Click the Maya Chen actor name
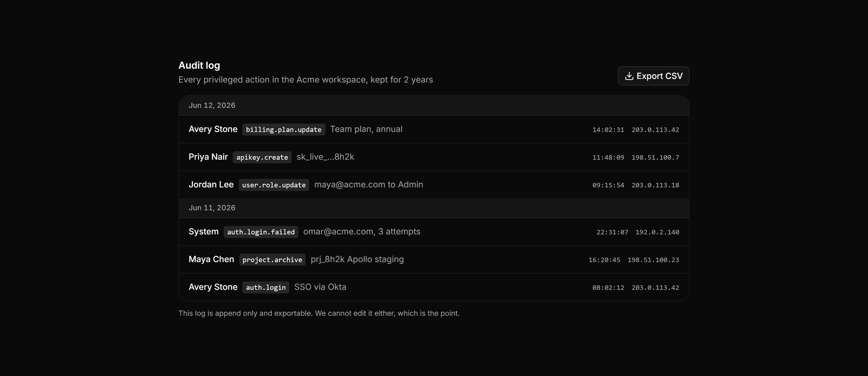The height and width of the screenshot is (376, 868). click(211, 259)
